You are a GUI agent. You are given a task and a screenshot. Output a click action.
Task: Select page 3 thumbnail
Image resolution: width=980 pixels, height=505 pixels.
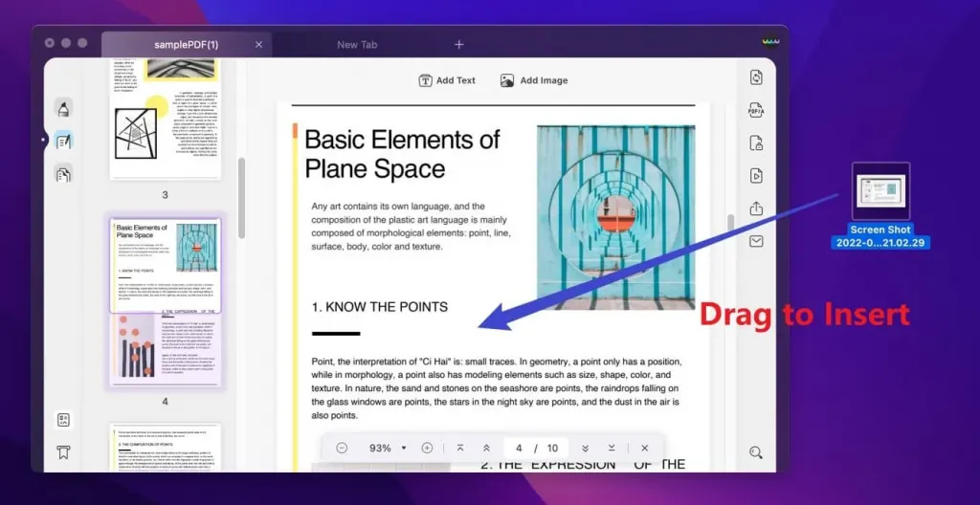click(x=165, y=119)
